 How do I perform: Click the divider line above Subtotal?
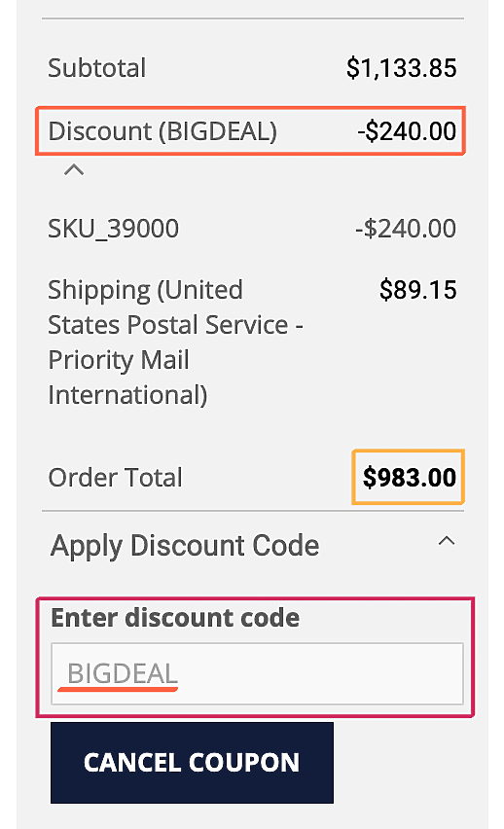253,18
